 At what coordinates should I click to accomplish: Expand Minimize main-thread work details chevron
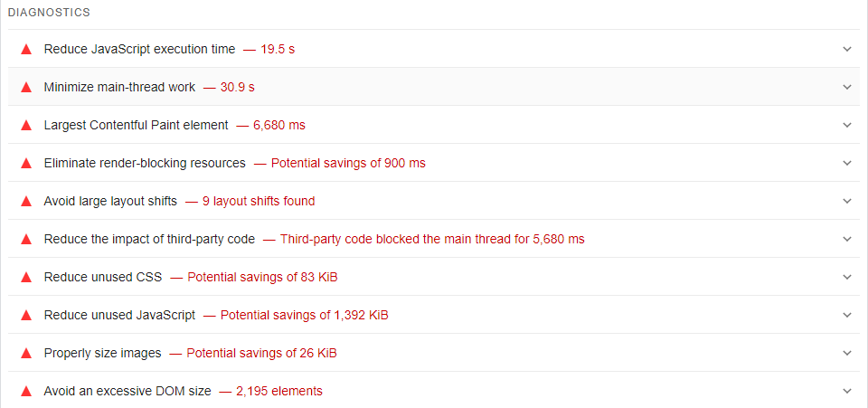point(846,87)
